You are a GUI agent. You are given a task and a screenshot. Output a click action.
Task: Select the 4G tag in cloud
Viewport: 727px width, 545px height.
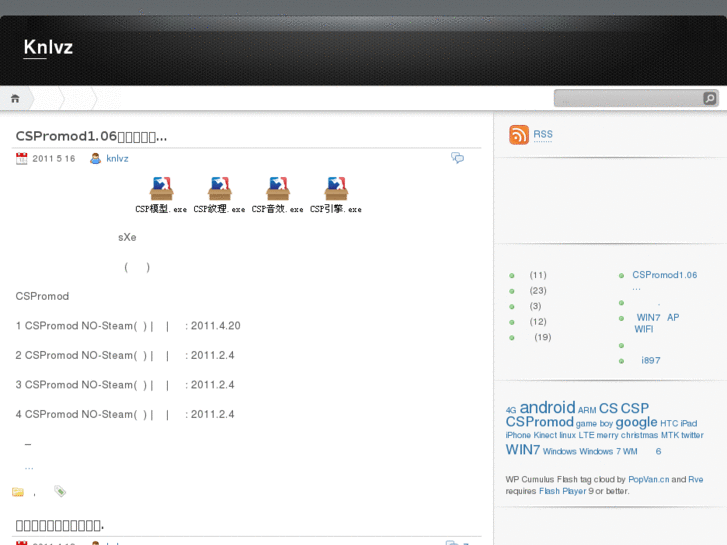pos(511,410)
